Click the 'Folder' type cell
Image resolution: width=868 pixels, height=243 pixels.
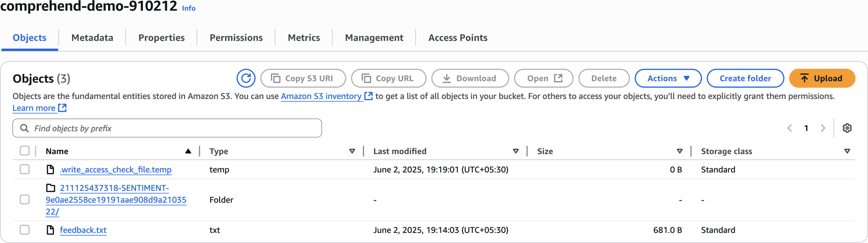click(222, 200)
